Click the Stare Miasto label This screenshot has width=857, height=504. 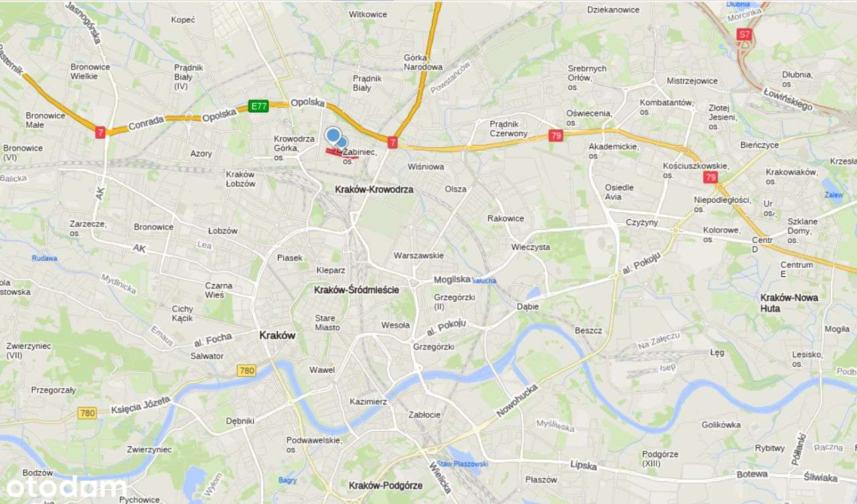327,323
